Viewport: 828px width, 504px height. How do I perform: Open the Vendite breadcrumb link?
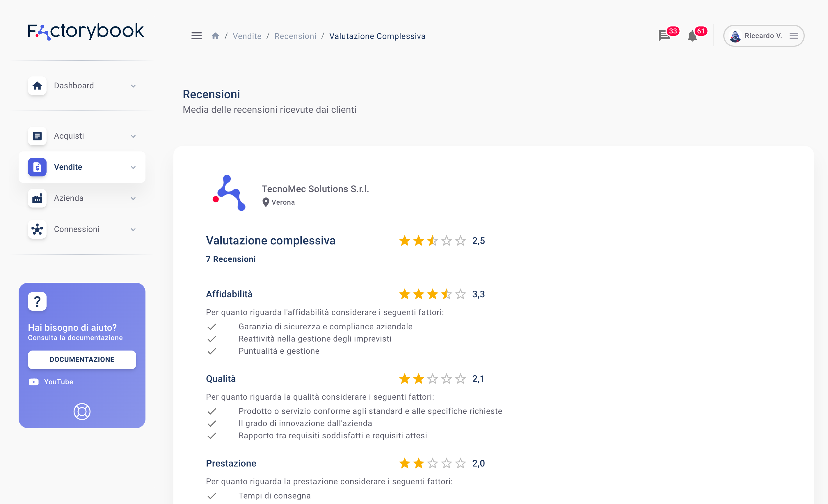click(x=247, y=36)
